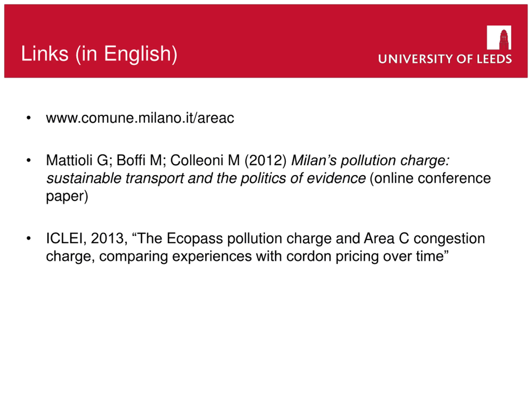Image resolution: width=532 pixels, height=399 pixels.
Task: Click the year '(2012)' in the reference
Action: point(266,160)
